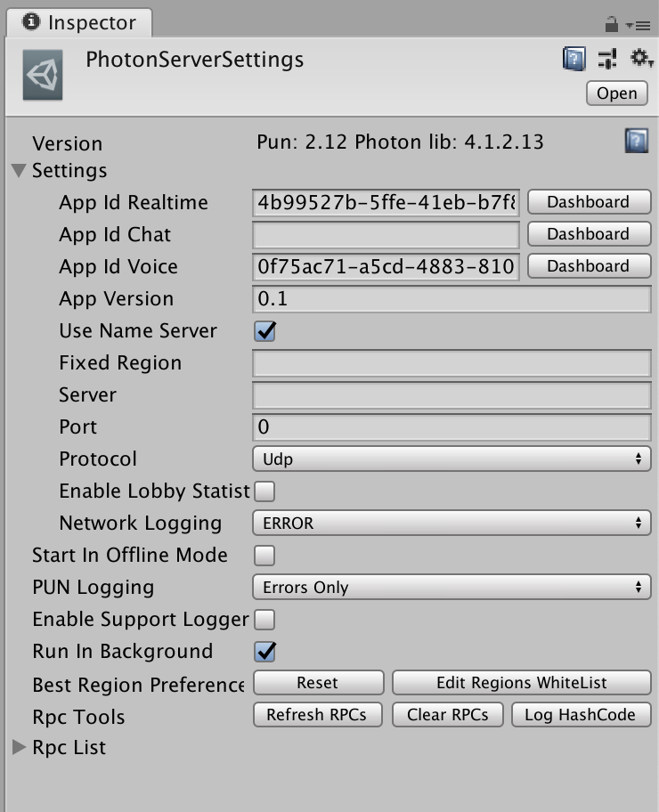The width and height of the screenshot is (659, 812).
Task: Enable Lobby Statistics checkbox
Action: tap(264, 491)
